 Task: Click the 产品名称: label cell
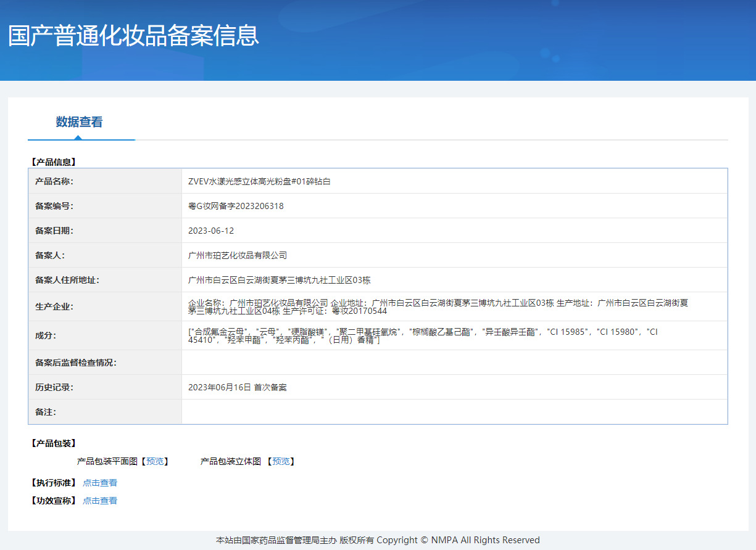coord(105,181)
